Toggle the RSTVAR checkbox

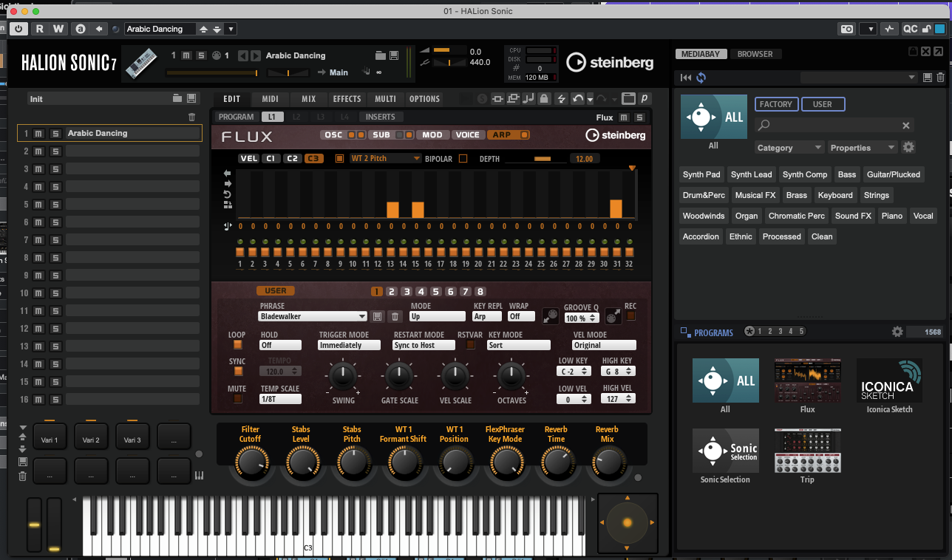click(471, 345)
